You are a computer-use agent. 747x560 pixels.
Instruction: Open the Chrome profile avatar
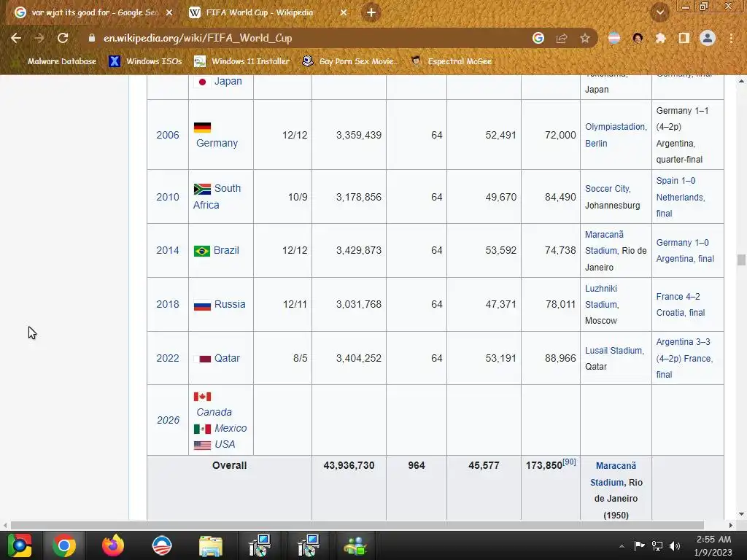(x=708, y=38)
